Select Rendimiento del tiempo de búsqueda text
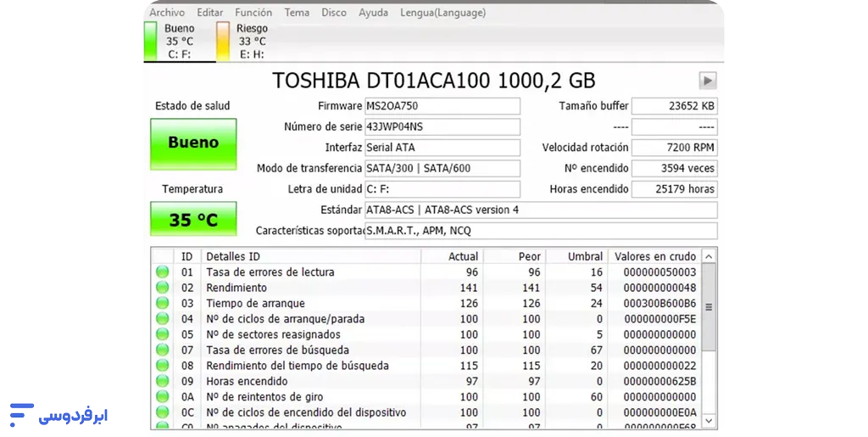The image size is (868, 437). point(298,365)
